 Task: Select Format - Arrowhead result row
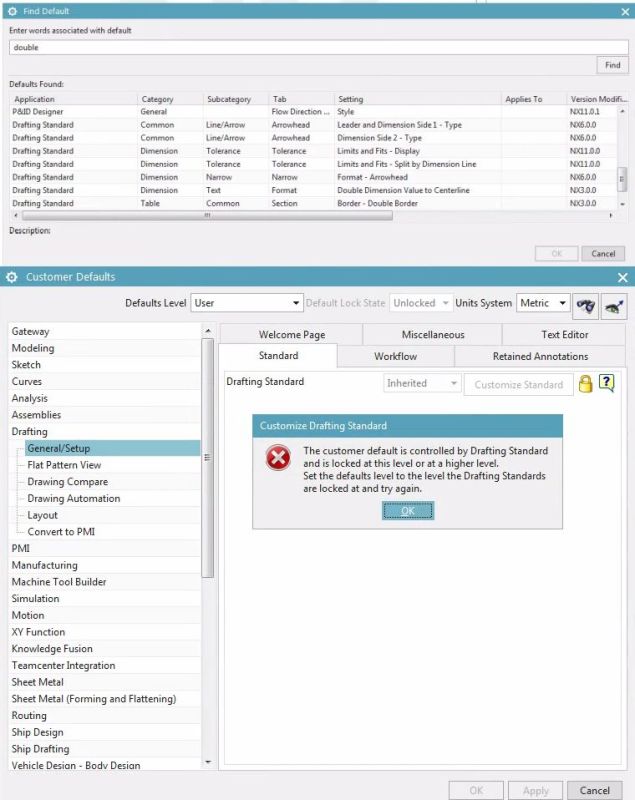(313, 177)
